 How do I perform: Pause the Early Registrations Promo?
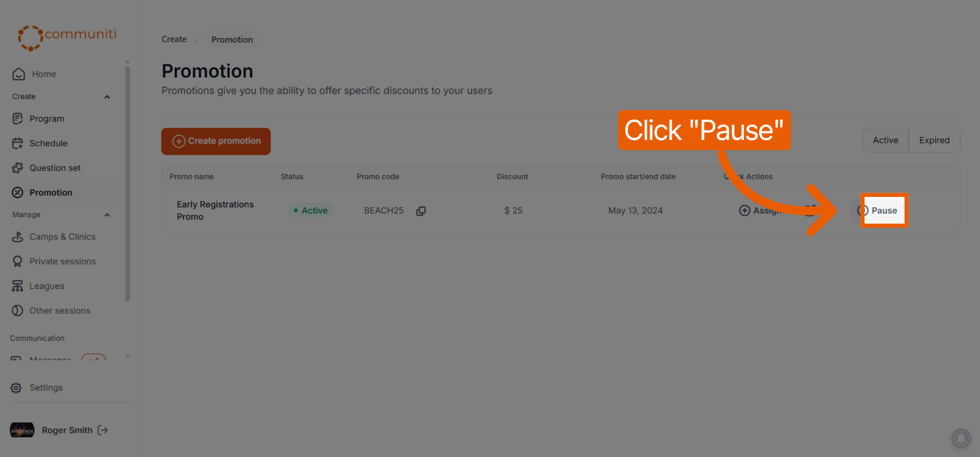pos(884,211)
